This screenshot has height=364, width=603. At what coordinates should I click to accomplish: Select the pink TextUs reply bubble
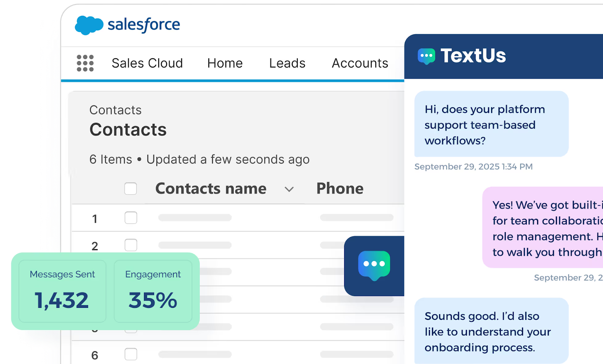[543, 228]
